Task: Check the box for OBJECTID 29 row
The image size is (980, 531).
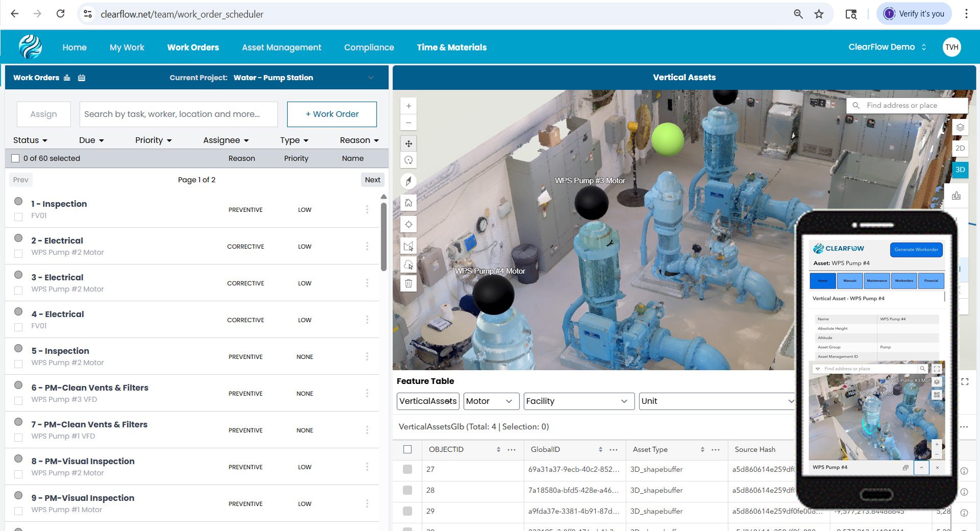Action: tap(407, 511)
